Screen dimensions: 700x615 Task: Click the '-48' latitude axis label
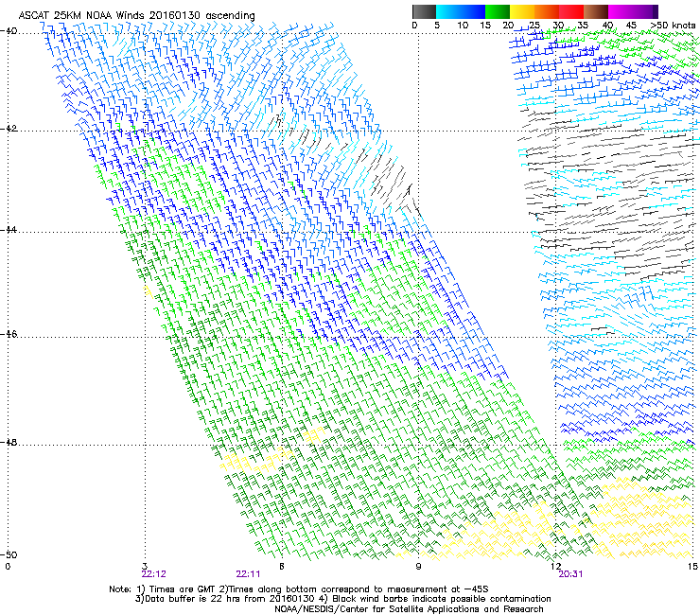coord(9,442)
